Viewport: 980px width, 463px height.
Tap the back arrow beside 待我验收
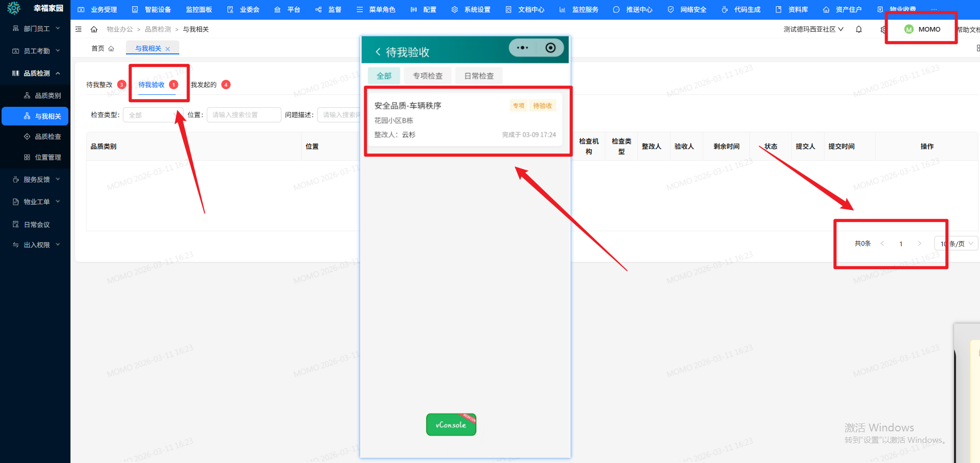pyautogui.click(x=378, y=52)
